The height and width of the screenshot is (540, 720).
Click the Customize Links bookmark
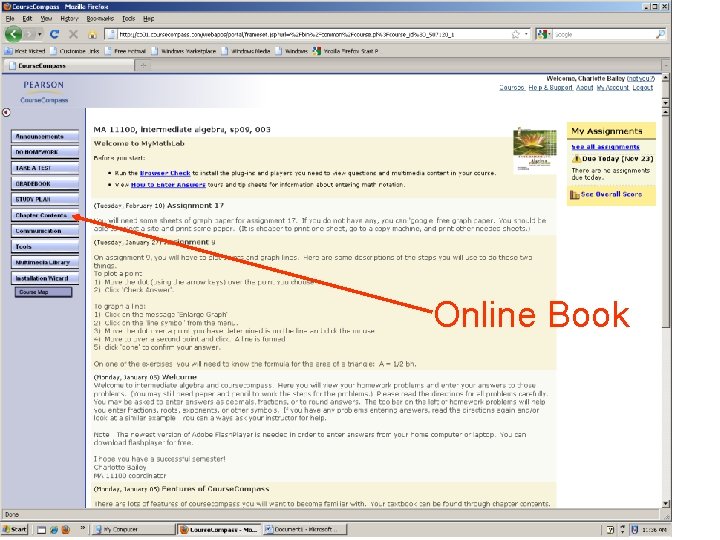tap(75, 51)
